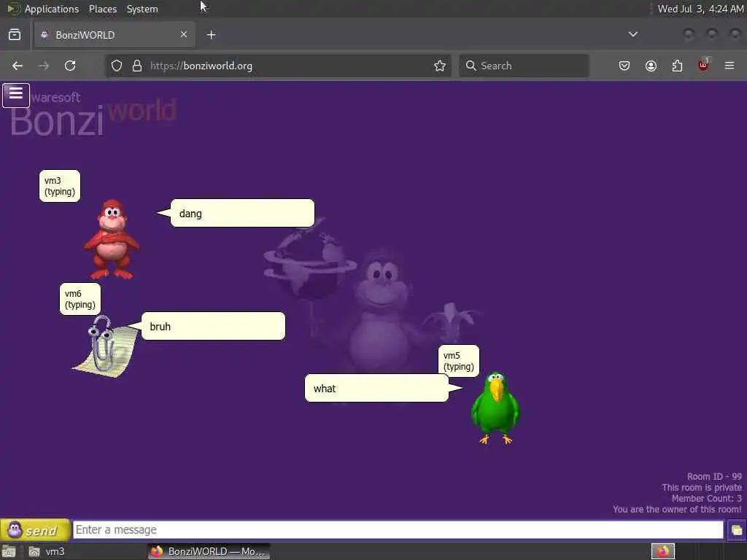Image resolution: width=747 pixels, height=560 pixels.
Task: Open the Firefox account icon
Action: click(651, 66)
